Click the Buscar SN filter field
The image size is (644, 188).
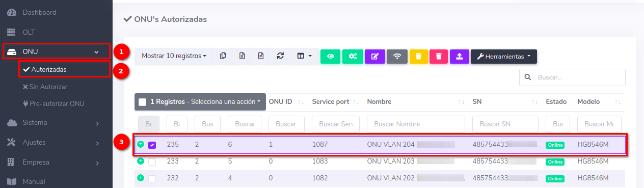[505, 124]
